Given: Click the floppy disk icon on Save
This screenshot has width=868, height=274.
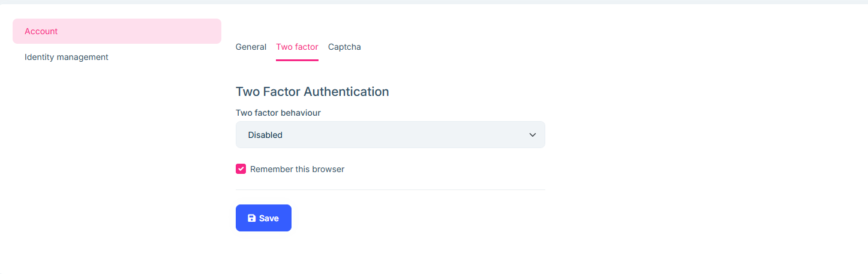Looking at the screenshot, I should point(252,218).
